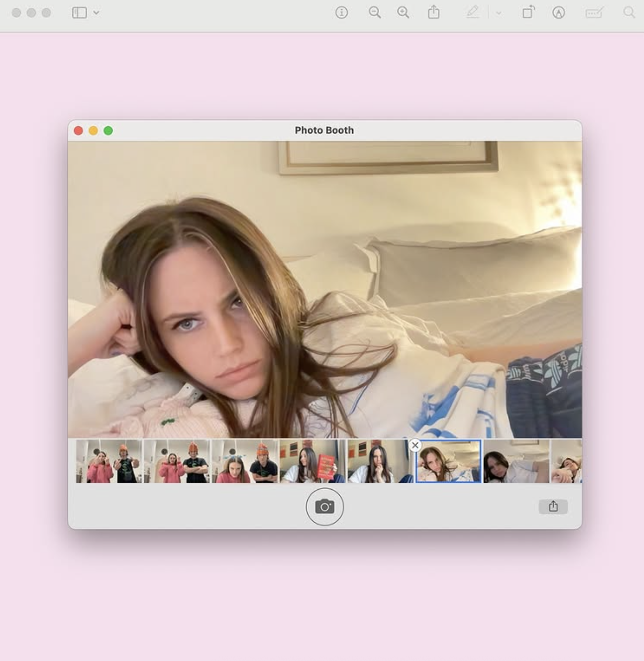Click the Photo Booth share button

point(553,506)
